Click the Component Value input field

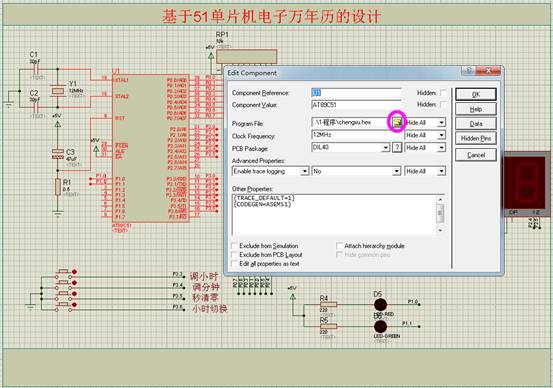[x=356, y=105]
